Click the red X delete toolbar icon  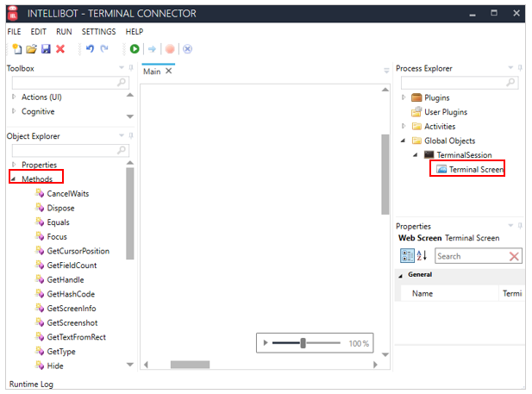pos(60,49)
